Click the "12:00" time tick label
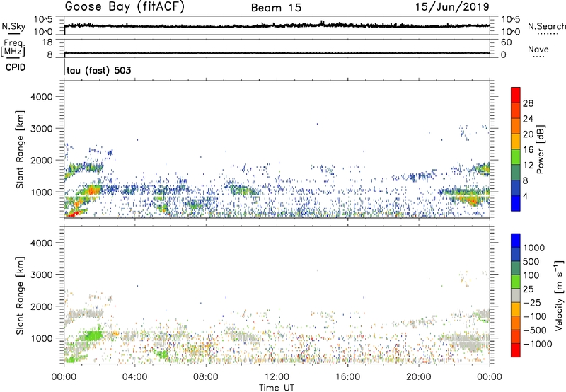Viewport: 566px width, 392px height. point(277,377)
